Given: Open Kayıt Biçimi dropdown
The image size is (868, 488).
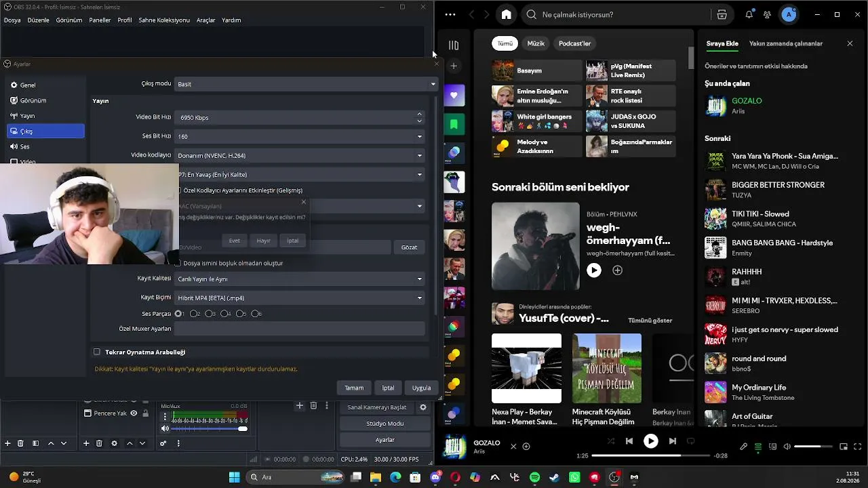Looking at the screenshot, I should pos(299,298).
